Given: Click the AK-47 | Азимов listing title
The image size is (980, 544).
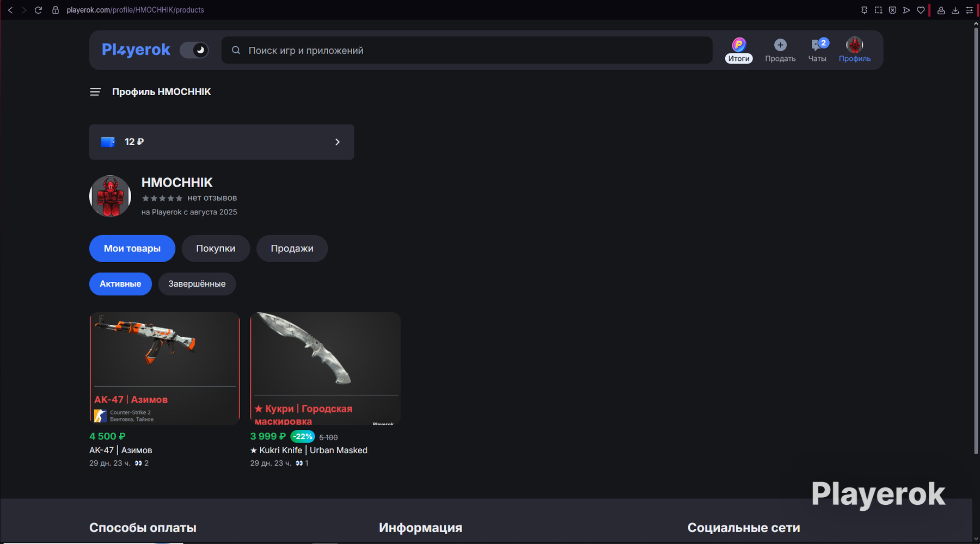Looking at the screenshot, I should (121, 450).
